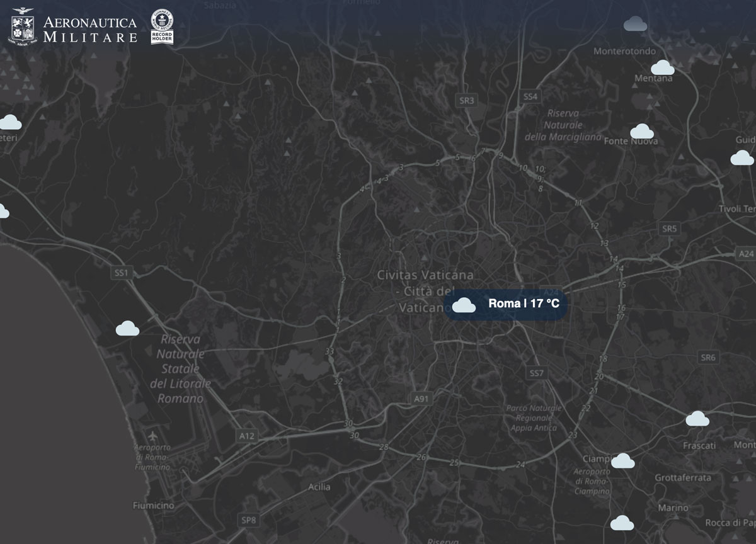The width and height of the screenshot is (756, 544).
Task: Select the cloud icon just above Mentana
Action: (x=662, y=67)
